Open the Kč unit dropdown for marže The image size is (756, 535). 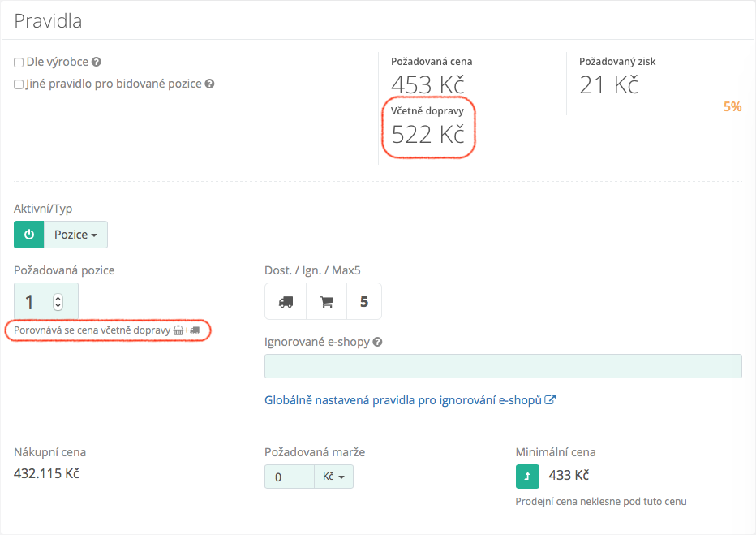(333, 477)
